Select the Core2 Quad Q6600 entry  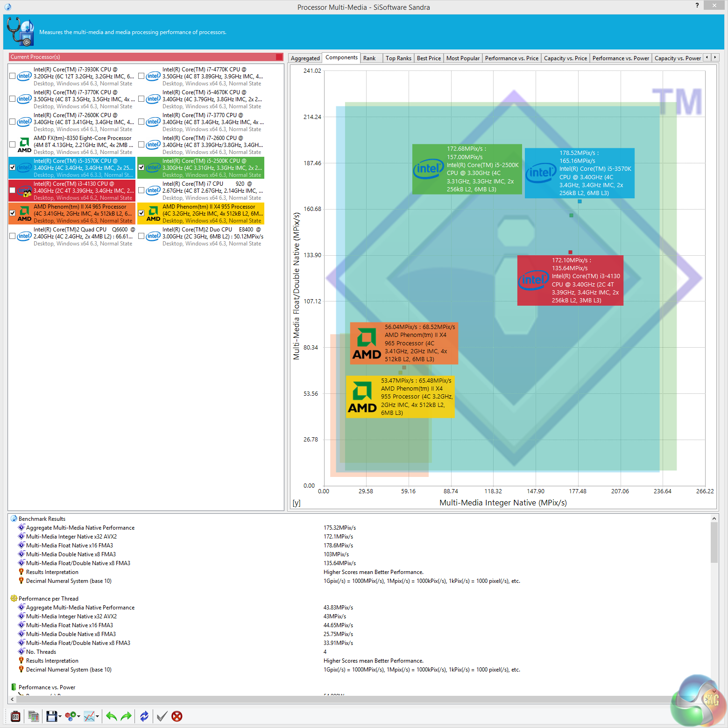(72, 236)
